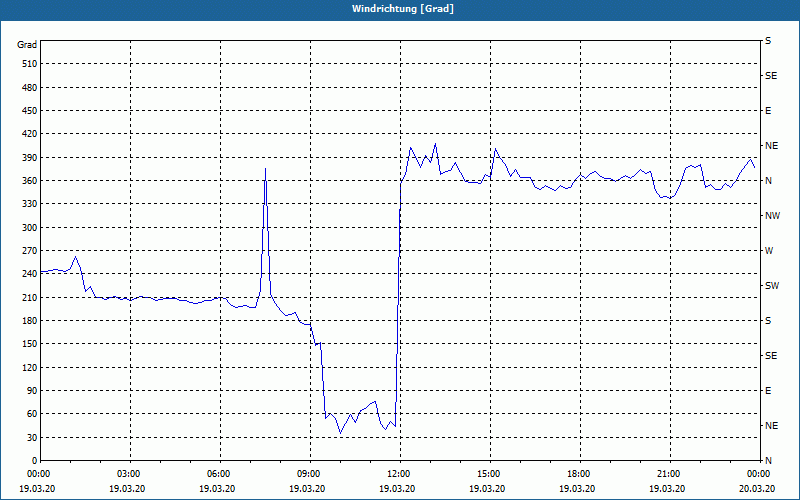Click the 19.03.20 date under 12:00
This screenshot has width=800, height=500.
click(397, 489)
